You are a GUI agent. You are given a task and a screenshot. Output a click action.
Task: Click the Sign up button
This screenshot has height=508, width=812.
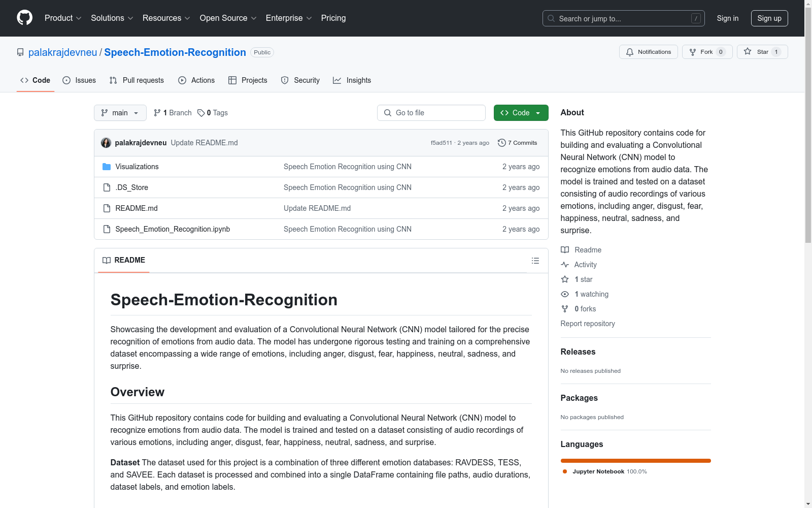tap(769, 18)
